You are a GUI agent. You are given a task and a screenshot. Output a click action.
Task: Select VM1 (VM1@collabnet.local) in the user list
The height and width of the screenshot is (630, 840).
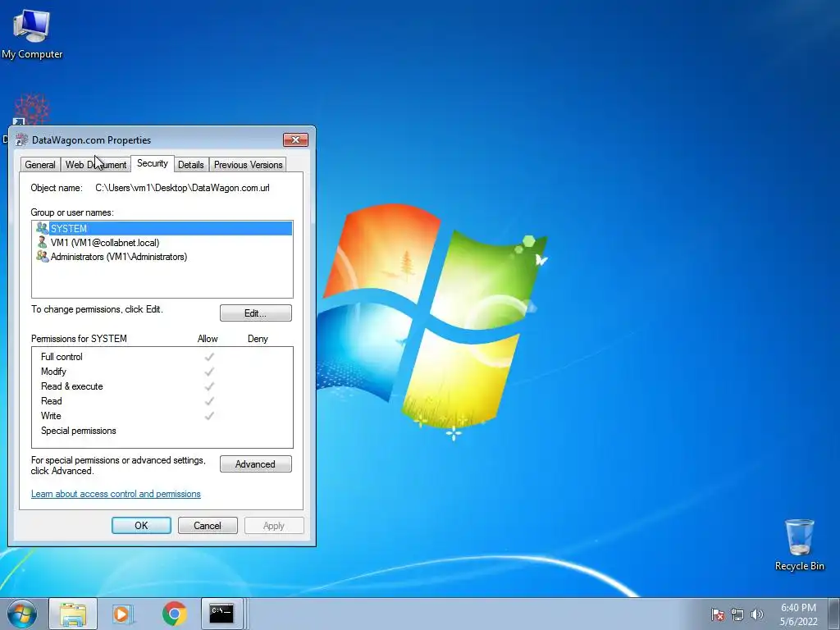[x=162, y=243]
